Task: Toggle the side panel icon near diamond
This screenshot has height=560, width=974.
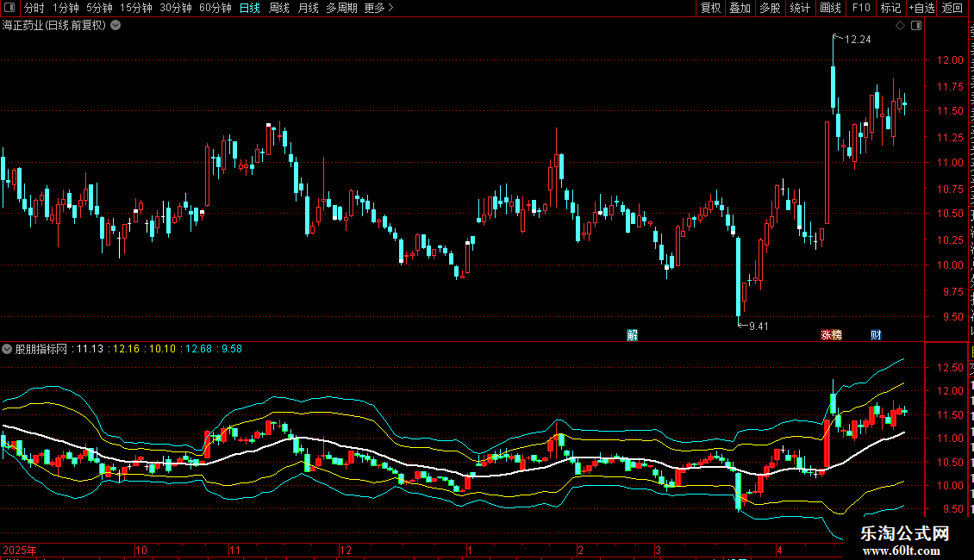Action: pos(916,26)
